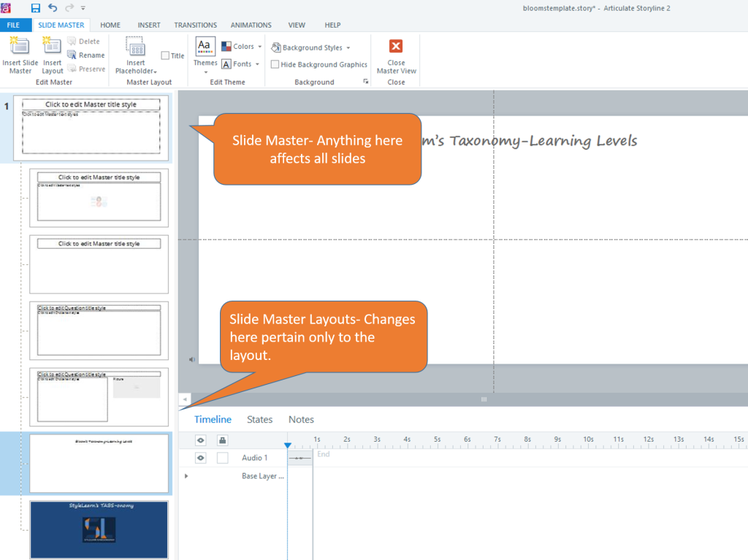This screenshot has height=560, width=748.
Task: Open the Notes panel tab
Action: [x=301, y=419]
